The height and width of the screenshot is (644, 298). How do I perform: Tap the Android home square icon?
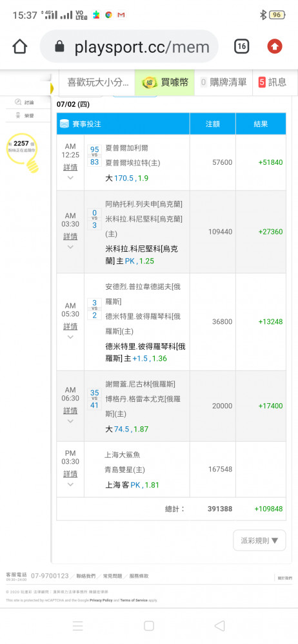pos(149,625)
